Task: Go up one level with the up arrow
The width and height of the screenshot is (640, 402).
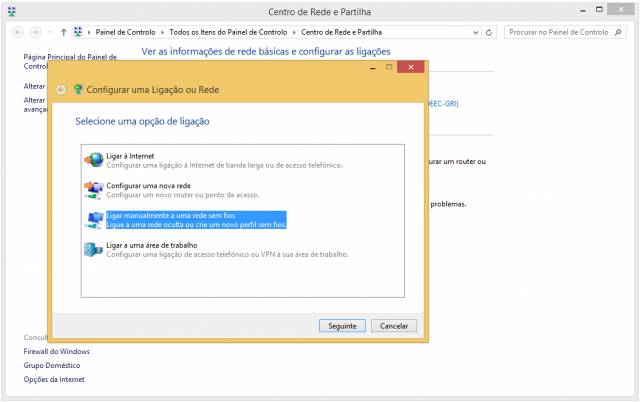Action: 63,32
